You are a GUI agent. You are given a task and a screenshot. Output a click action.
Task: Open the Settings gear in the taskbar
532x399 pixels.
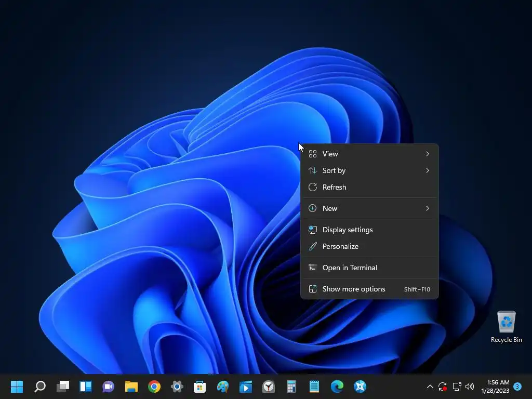pos(177,387)
